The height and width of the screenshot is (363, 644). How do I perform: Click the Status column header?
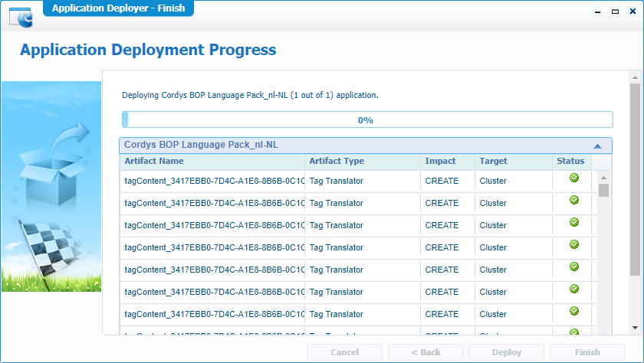pyautogui.click(x=572, y=161)
